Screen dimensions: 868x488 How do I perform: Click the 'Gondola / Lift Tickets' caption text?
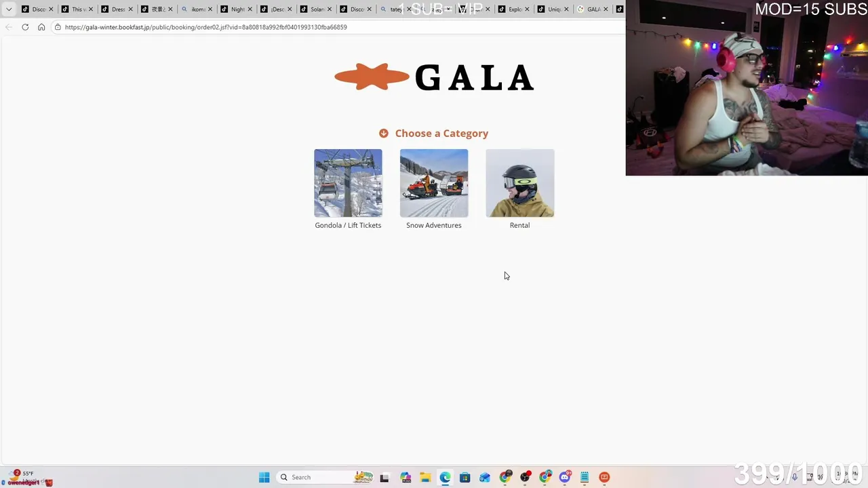[348, 225]
